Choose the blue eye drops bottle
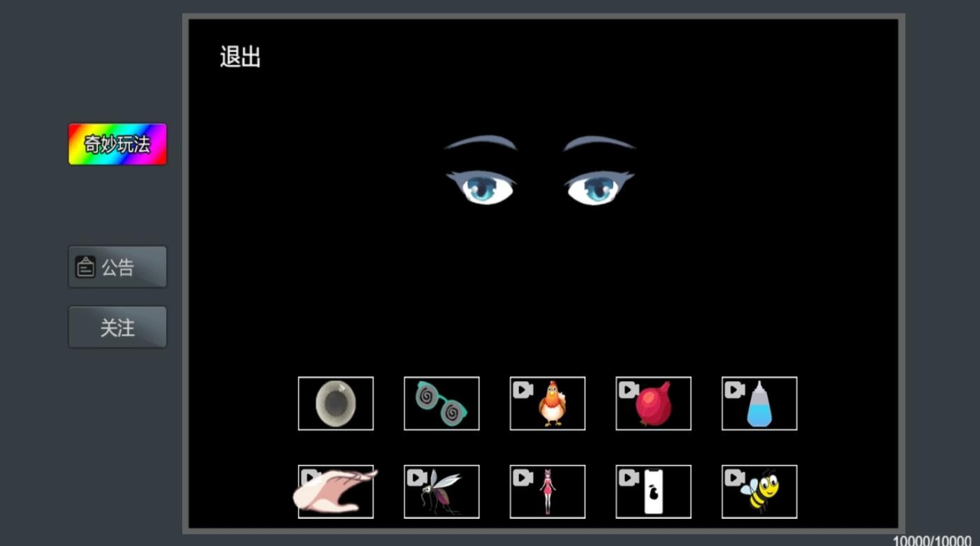 pyautogui.click(x=759, y=404)
